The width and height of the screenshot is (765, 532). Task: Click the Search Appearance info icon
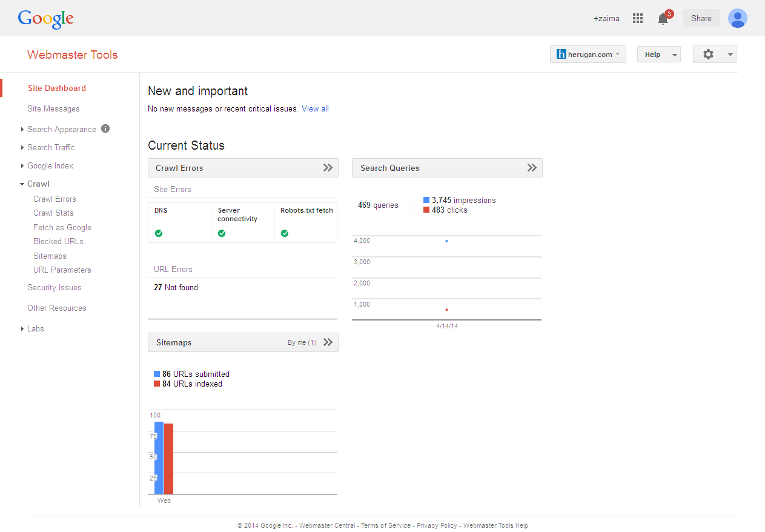tap(105, 128)
